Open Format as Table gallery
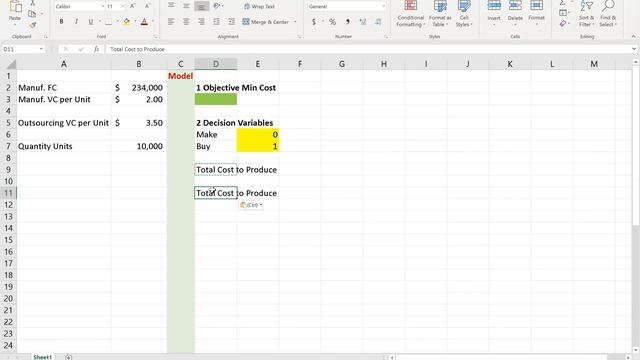640x360 pixels. point(440,13)
